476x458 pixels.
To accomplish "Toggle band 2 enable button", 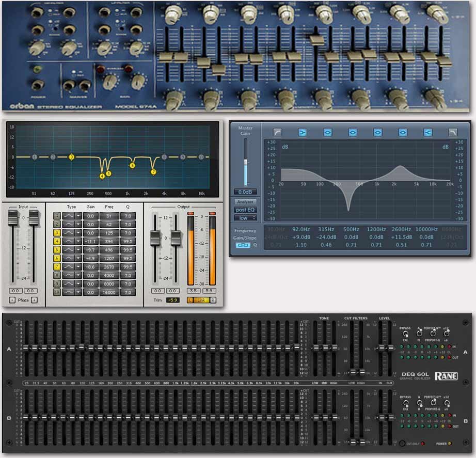I will coord(57,225).
